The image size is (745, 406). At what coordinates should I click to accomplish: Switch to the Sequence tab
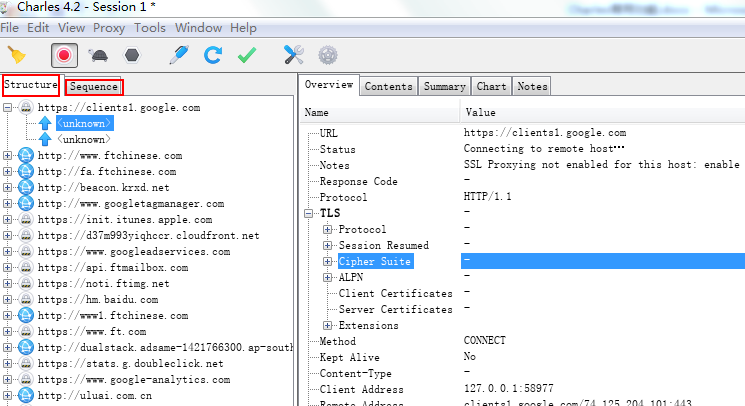tap(94, 86)
